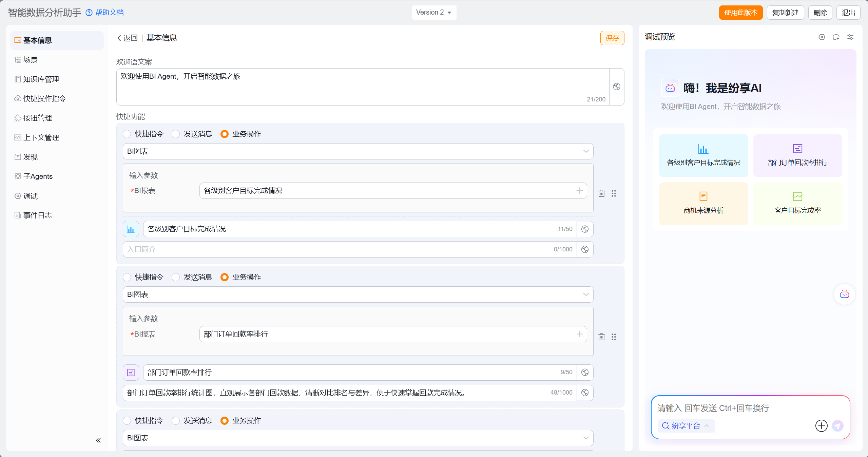Expand the 纷享平台 selector in chat input
This screenshot has width=868, height=457.
pos(686,426)
